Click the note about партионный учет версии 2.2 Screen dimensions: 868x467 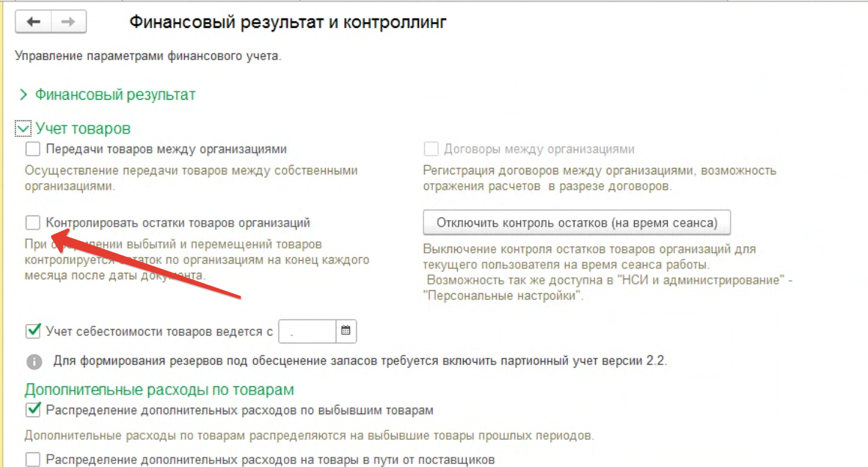pyautogui.click(x=360, y=361)
